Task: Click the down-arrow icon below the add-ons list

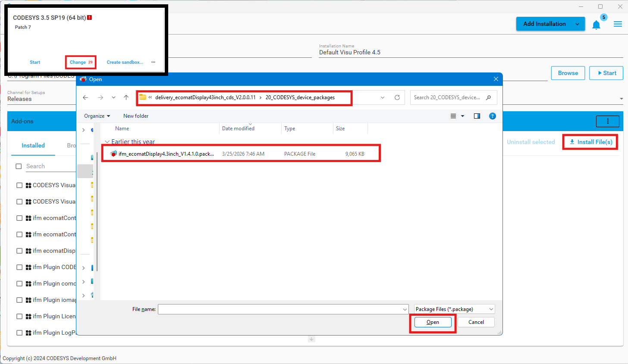Action: (x=311, y=339)
